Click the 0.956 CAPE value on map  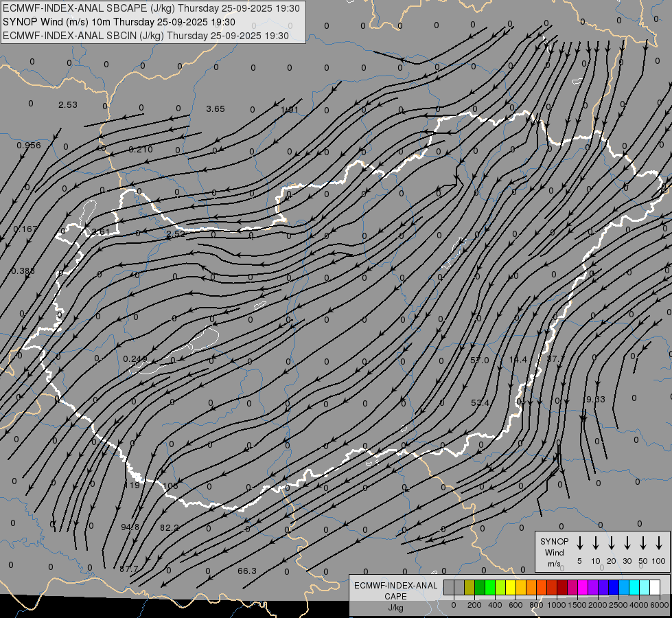(29, 146)
